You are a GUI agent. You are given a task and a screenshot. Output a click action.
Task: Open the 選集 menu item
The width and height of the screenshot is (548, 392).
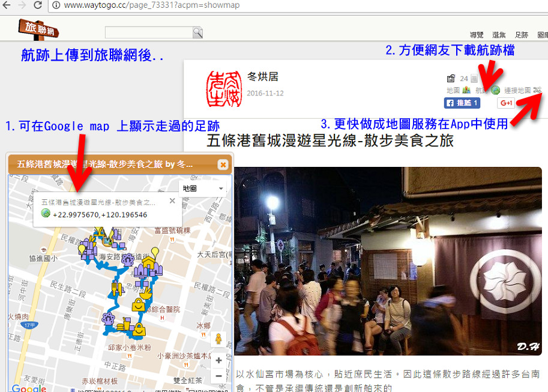click(x=499, y=35)
